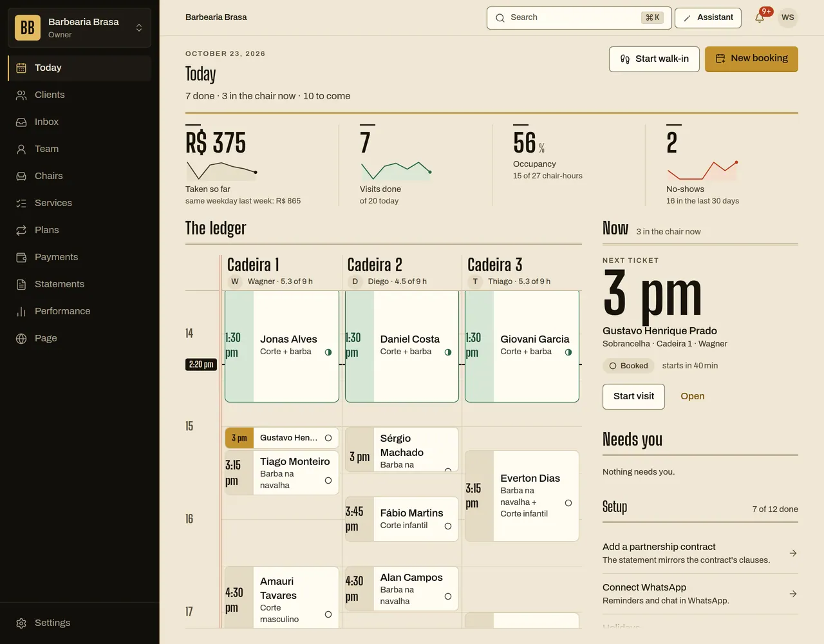Open Payments in the sidebar
The width and height of the screenshot is (824, 644).
80,257
